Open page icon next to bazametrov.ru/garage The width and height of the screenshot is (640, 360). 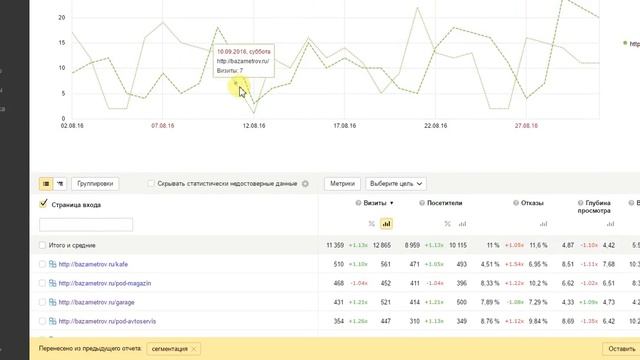[53, 302]
